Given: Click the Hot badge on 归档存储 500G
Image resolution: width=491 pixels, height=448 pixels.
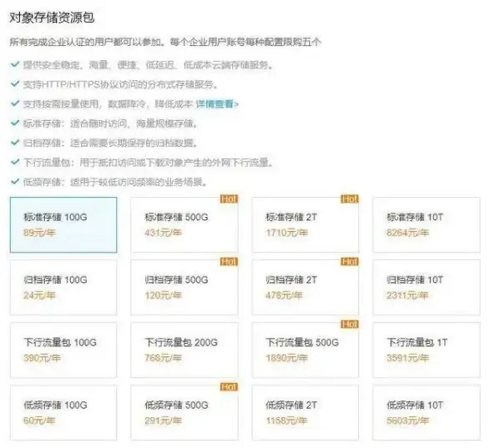Looking at the screenshot, I should click(229, 262).
